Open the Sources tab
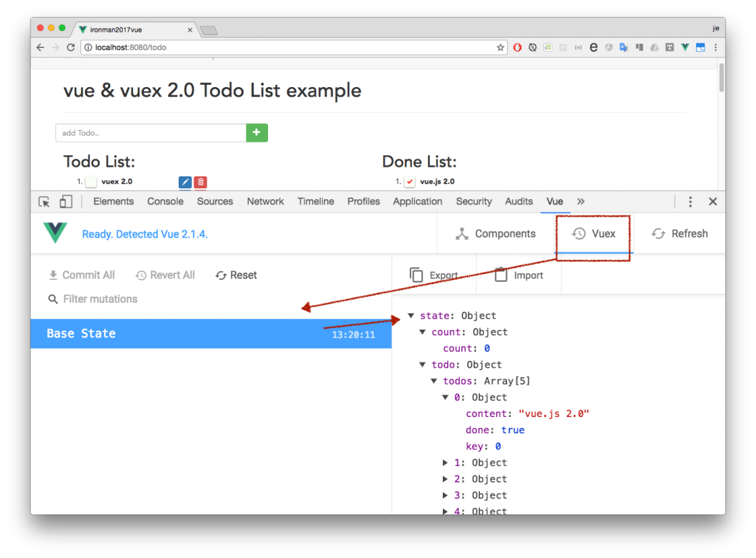This screenshot has height=558, width=756. [215, 201]
